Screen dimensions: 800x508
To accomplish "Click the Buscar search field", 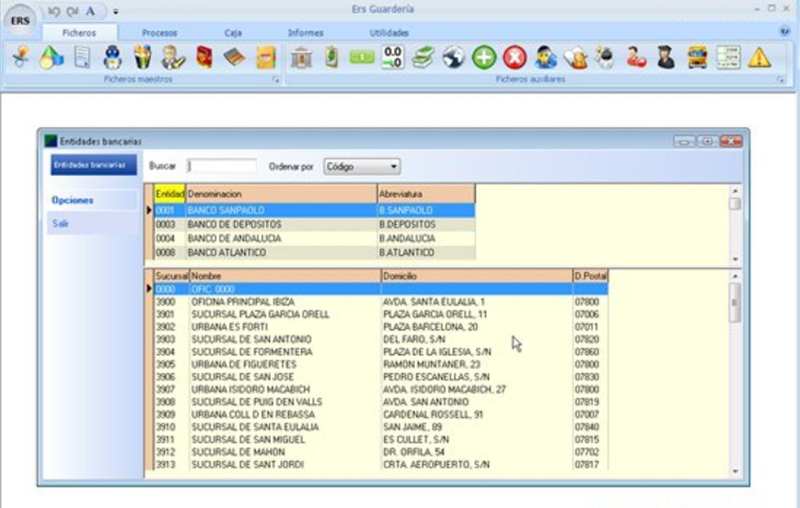I will pyautogui.click(x=222, y=167).
